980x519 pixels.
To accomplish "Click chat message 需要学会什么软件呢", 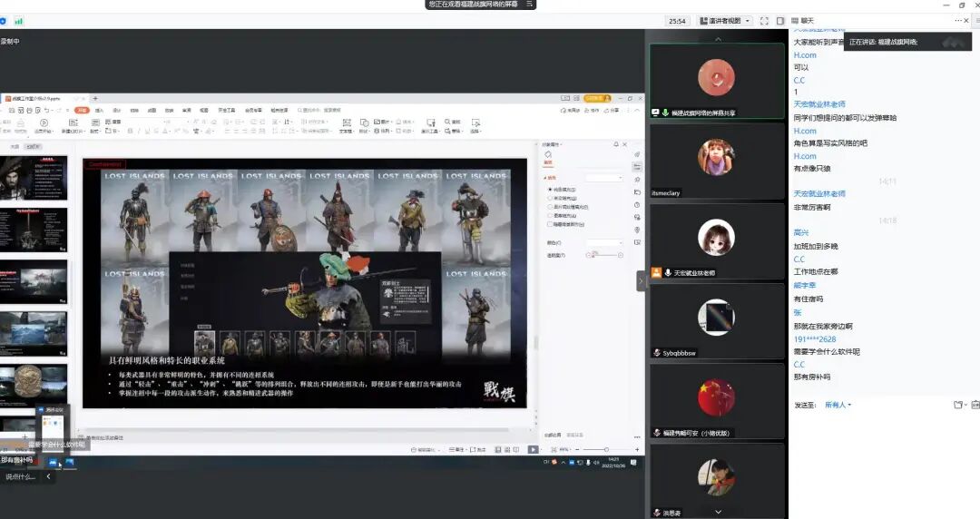I will (827, 351).
